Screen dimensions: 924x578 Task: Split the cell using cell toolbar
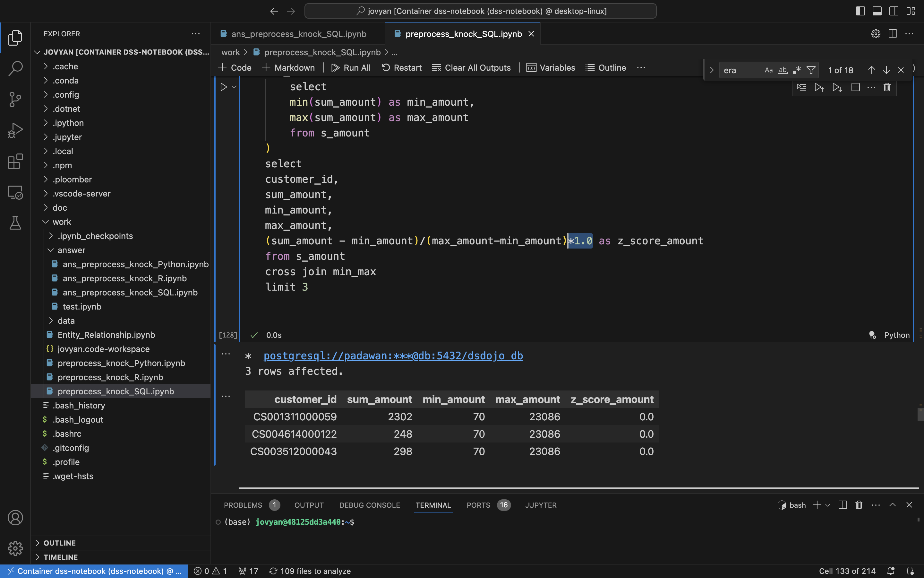[x=856, y=88]
